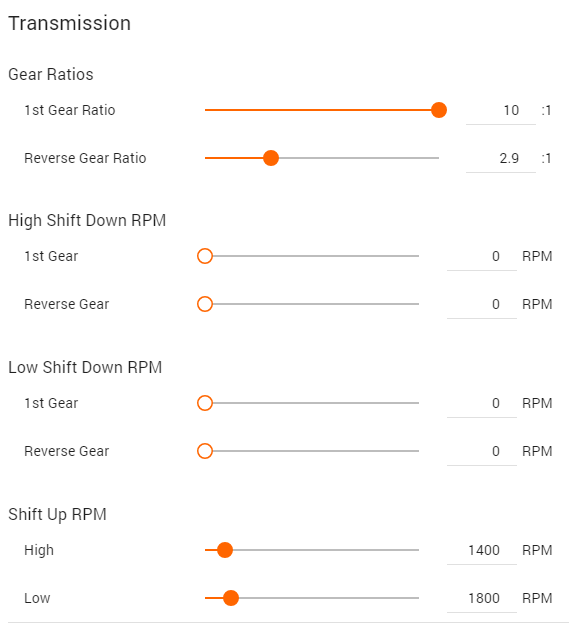Click High Shift Down 1st Gear slider handle
Viewport: 572px width, 624px height.
tap(205, 256)
